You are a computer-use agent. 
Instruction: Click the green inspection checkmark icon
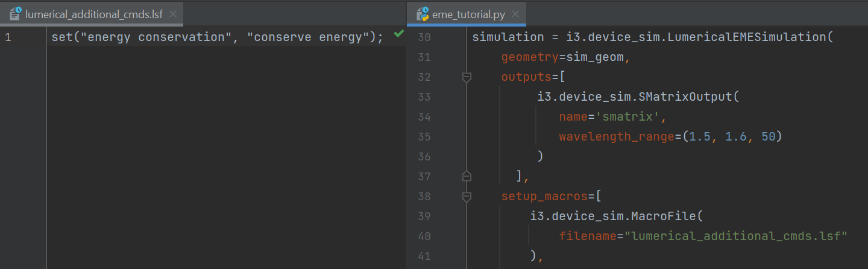pyautogui.click(x=398, y=34)
